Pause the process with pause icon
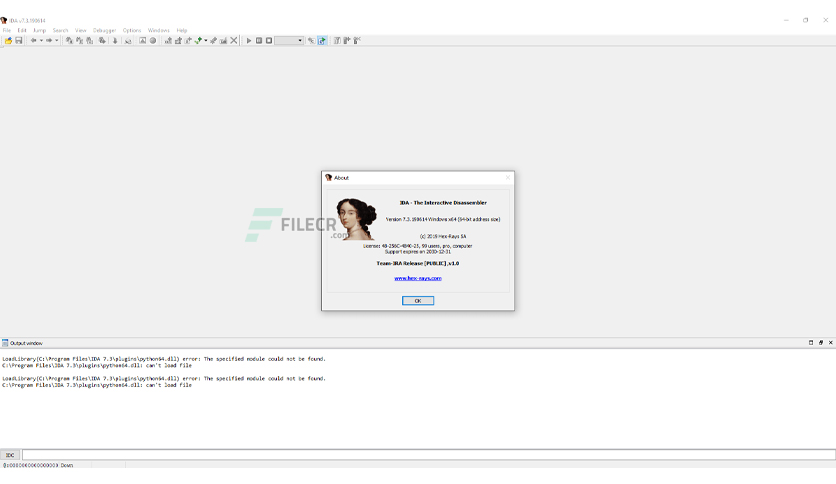 [x=259, y=41]
